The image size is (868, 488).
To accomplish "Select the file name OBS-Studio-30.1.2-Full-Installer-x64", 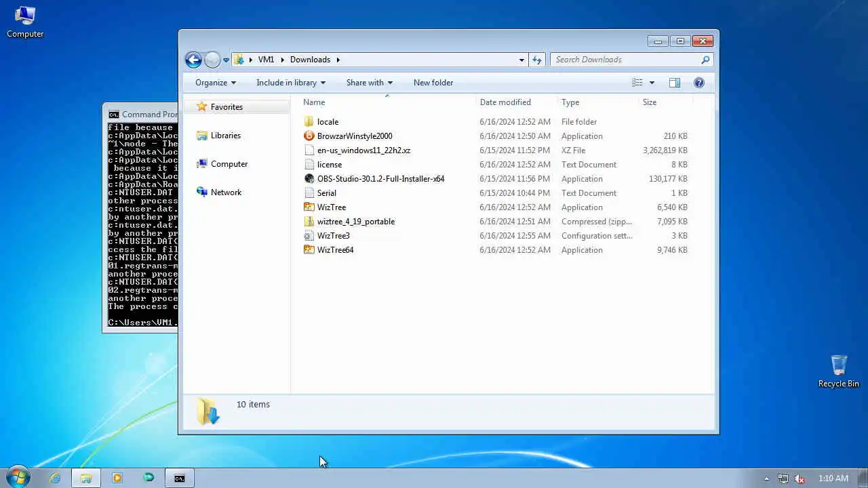I will coord(380,179).
